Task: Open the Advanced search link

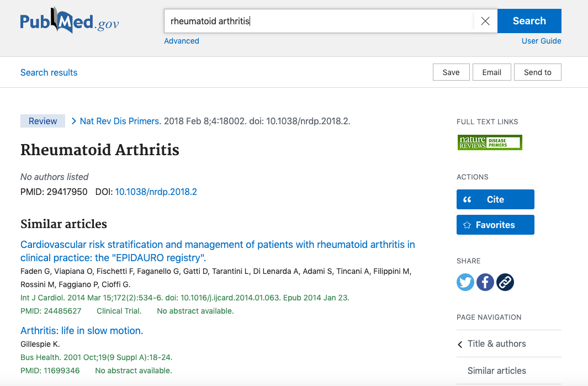Action: click(x=182, y=41)
